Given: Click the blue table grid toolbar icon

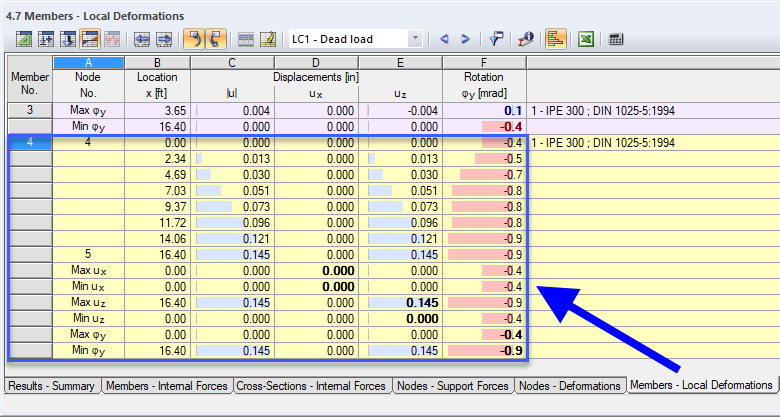Looking at the screenshot, I should [x=246, y=39].
